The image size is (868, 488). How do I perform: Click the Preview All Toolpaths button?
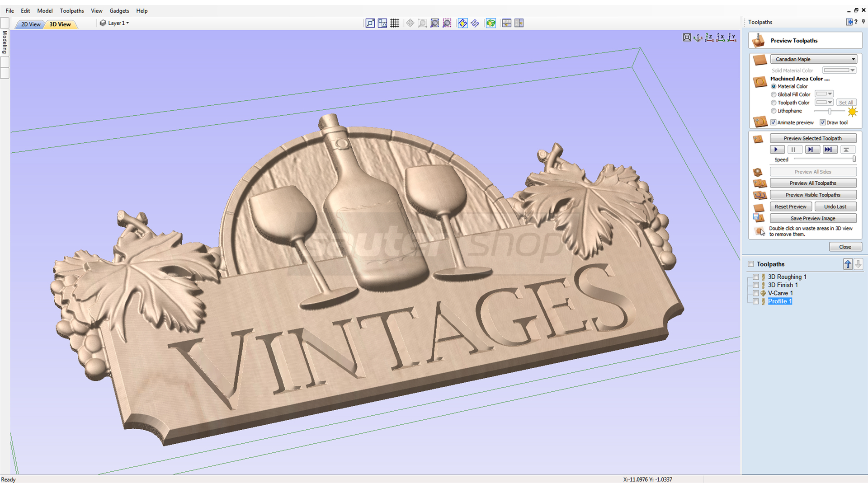pyautogui.click(x=813, y=183)
